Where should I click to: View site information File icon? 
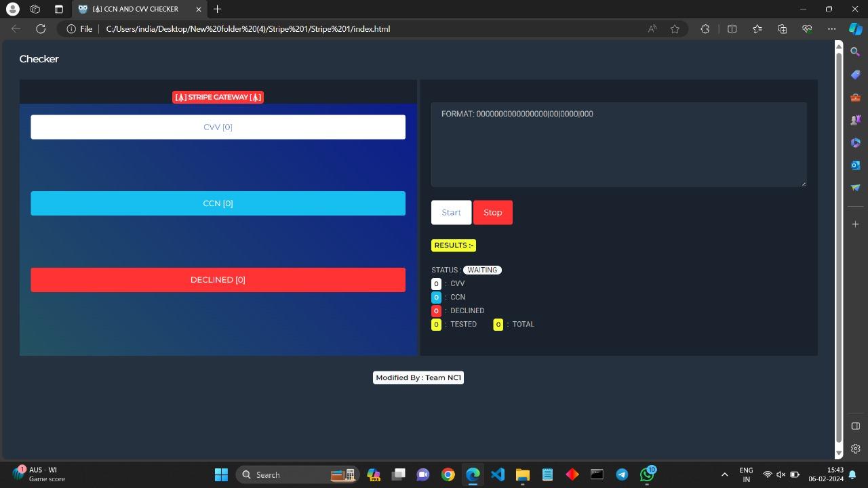click(79, 28)
